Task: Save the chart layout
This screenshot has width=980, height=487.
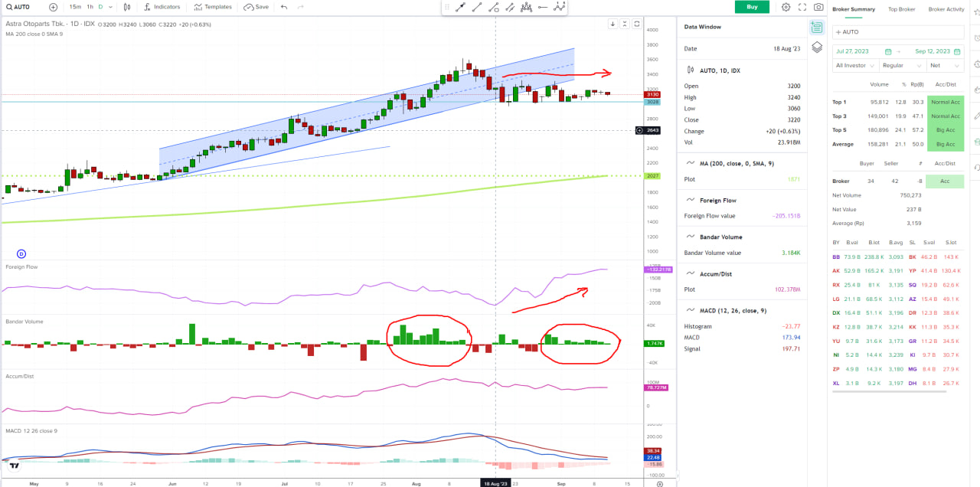Action: [x=256, y=7]
